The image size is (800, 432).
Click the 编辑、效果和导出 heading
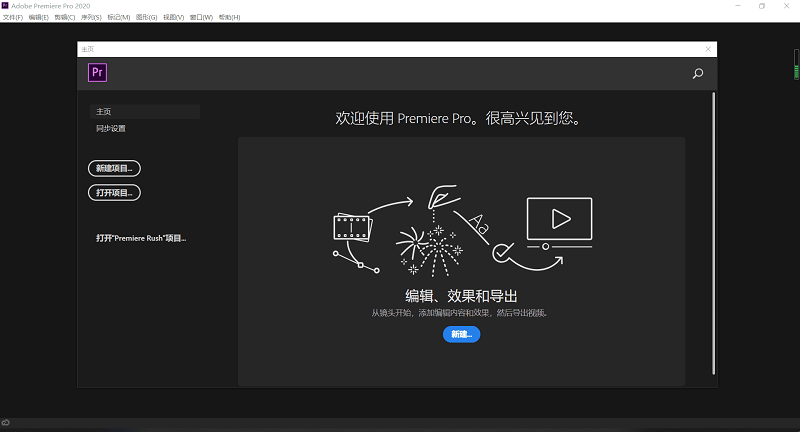tap(461, 296)
